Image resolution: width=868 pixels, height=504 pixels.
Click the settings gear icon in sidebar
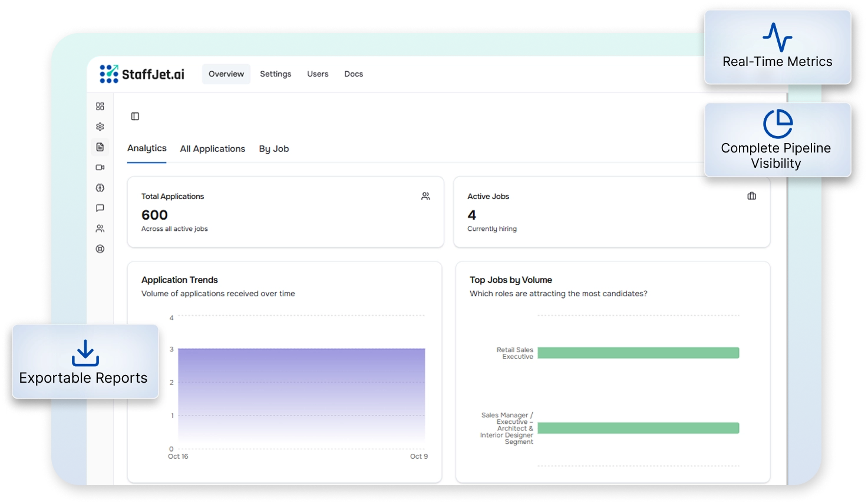click(x=100, y=127)
